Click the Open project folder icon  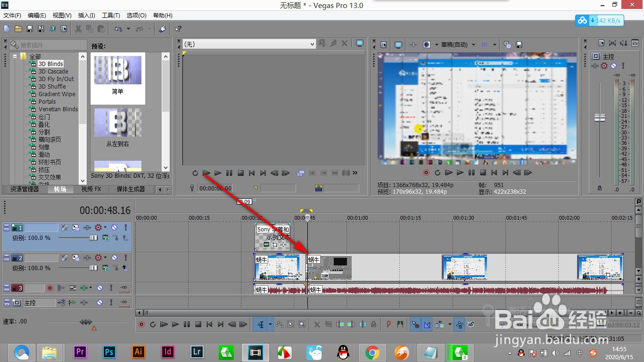click(x=18, y=29)
